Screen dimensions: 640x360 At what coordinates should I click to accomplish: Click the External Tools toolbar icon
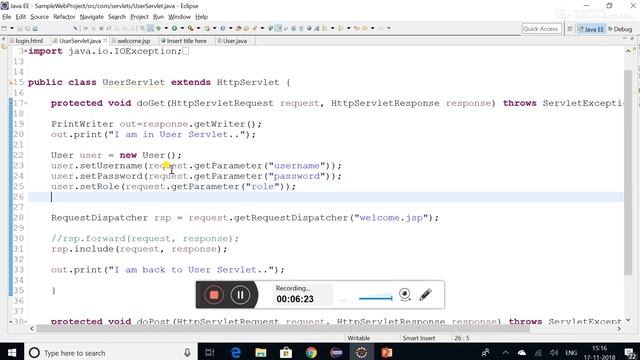(x=190, y=28)
